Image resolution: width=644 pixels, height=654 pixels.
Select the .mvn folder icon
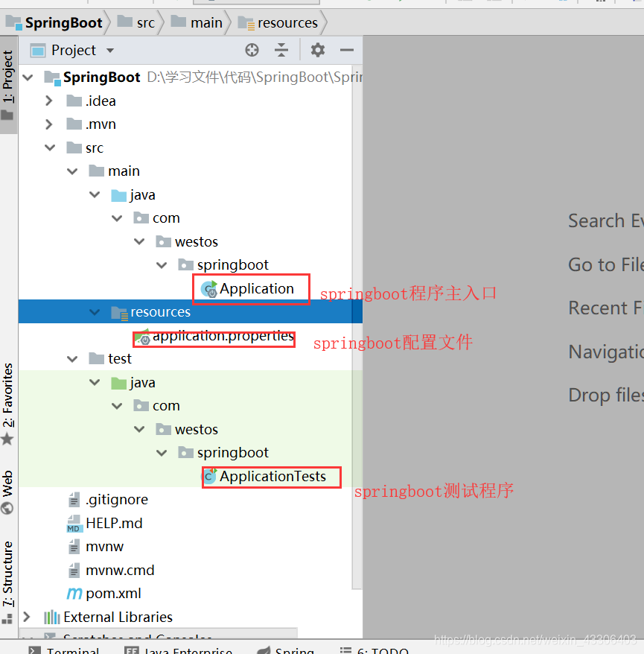(x=74, y=124)
